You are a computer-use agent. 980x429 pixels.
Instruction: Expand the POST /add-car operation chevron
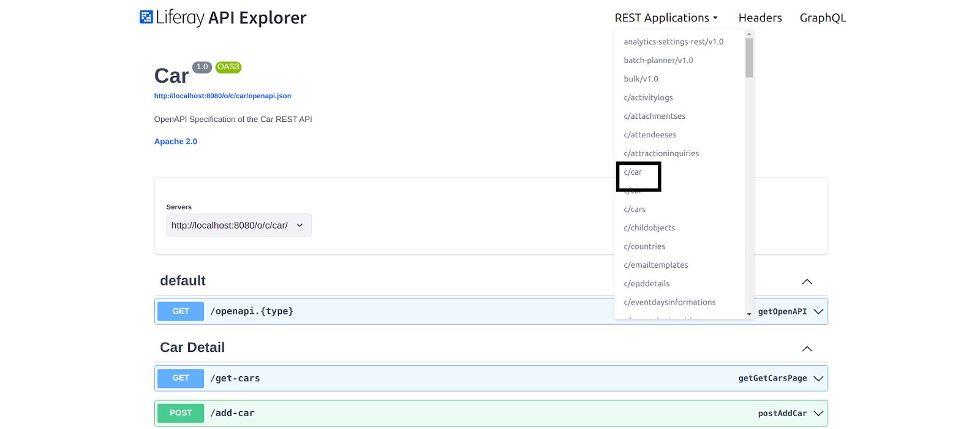[818, 413]
